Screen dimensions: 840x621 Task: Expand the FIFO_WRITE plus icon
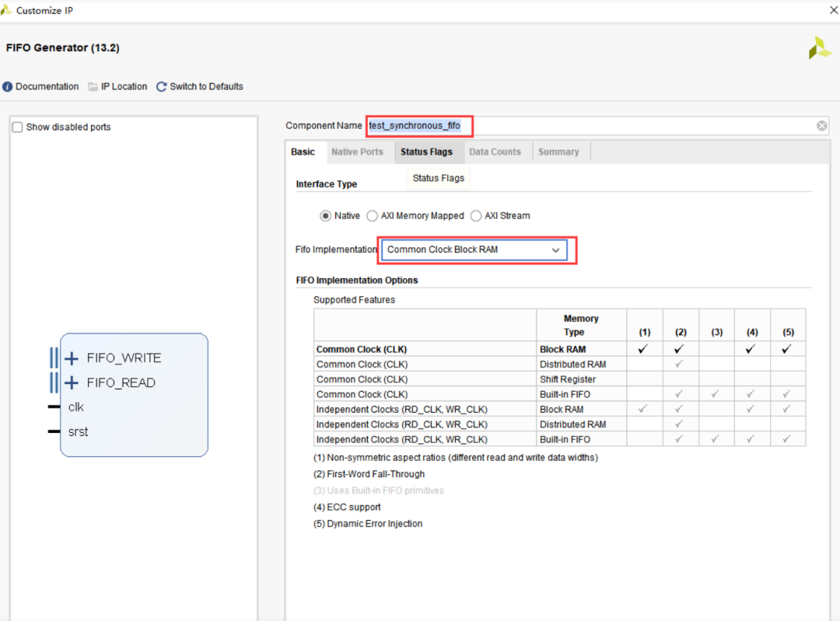pyautogui.click(x=72, y=358)
